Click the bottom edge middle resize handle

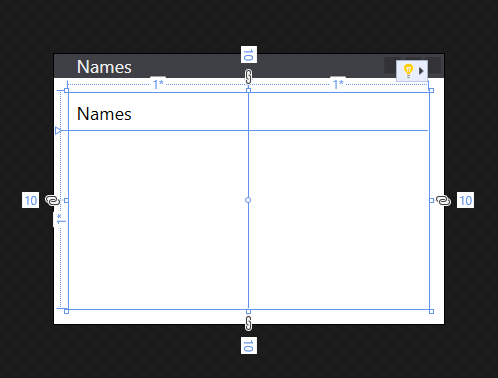[248, 311]
